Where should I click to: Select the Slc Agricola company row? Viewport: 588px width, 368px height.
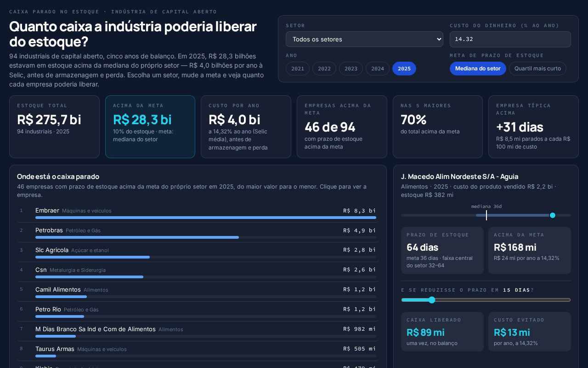[x=198, y=252]
